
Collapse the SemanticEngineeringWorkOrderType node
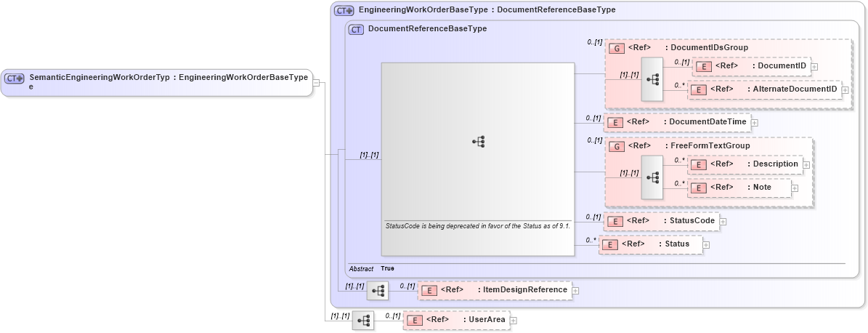click(316, 83)
